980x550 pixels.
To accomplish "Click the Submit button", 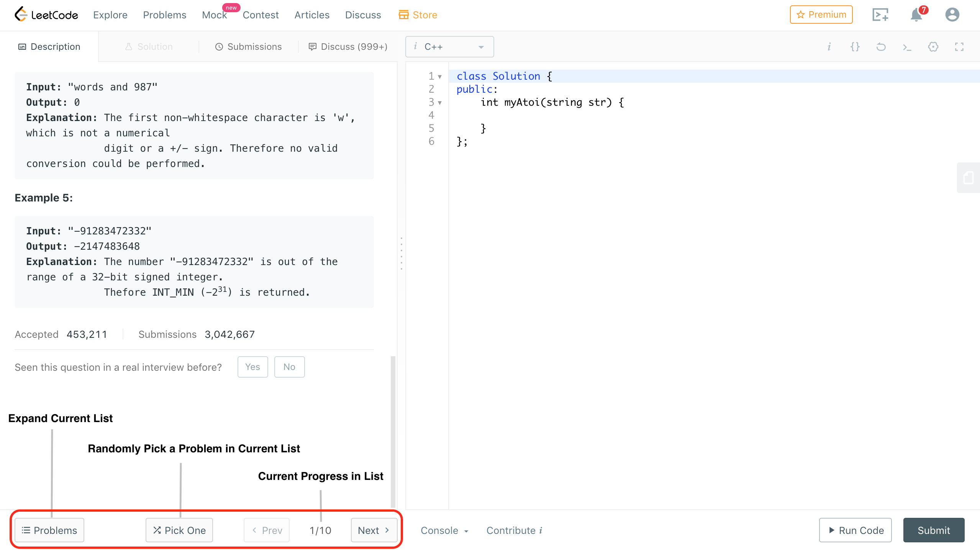I will pos(934,530).
